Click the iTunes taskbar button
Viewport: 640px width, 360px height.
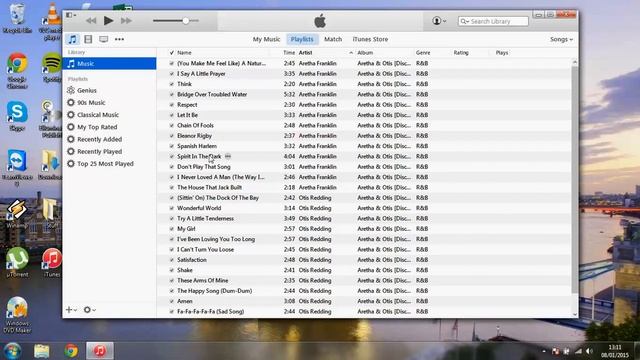point(100,351)
